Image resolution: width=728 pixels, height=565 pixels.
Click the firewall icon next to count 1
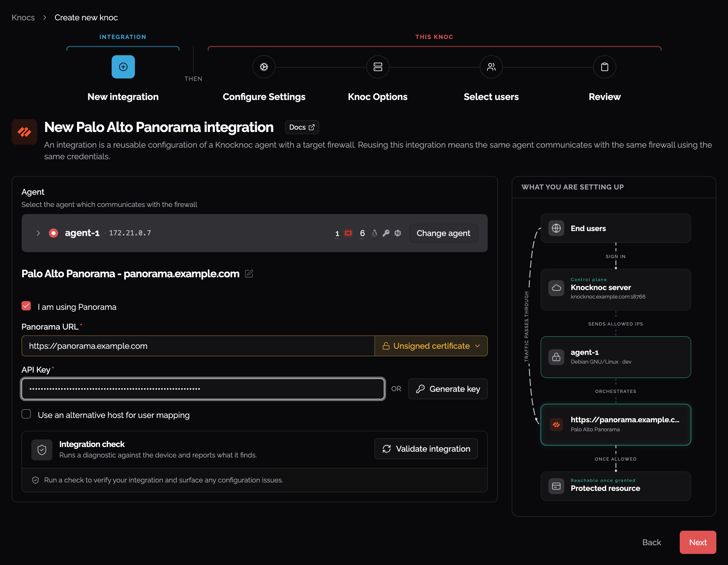pos(348,233)
